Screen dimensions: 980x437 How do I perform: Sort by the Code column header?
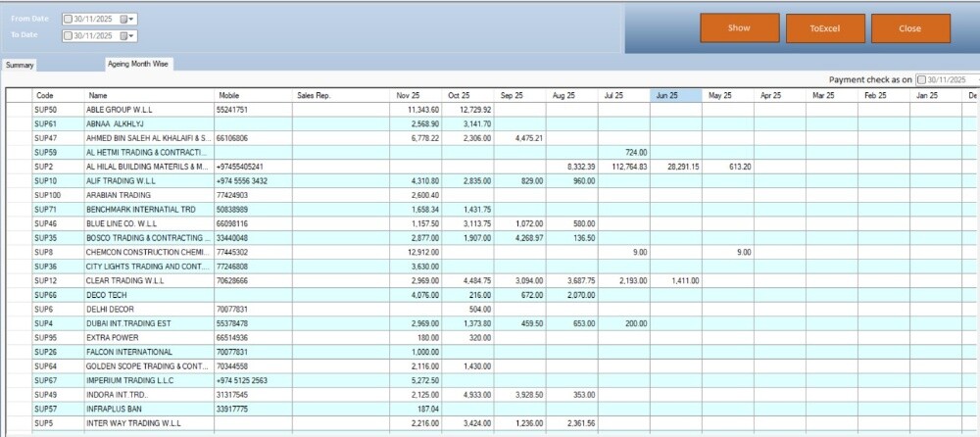coord(58,96)
